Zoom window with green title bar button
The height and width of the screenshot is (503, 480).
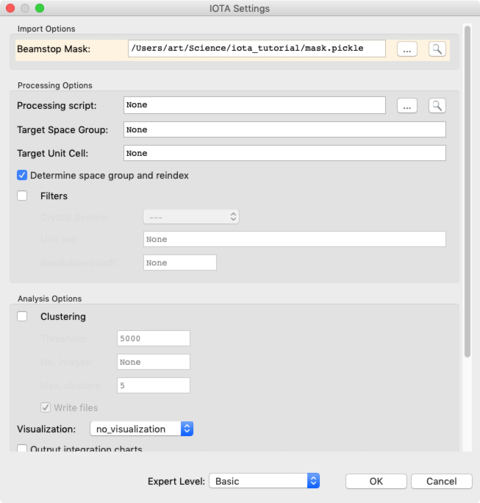(x=40, y=8)
